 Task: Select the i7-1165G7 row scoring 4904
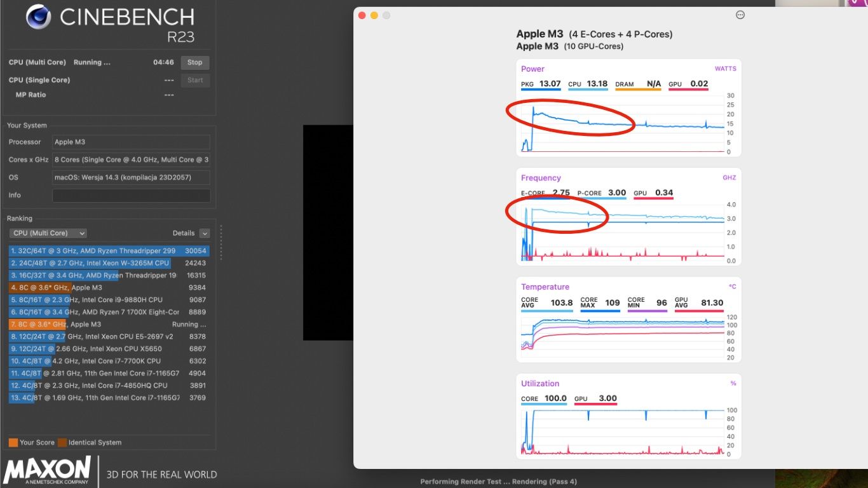pyautogui.click(x=109, y=373)
